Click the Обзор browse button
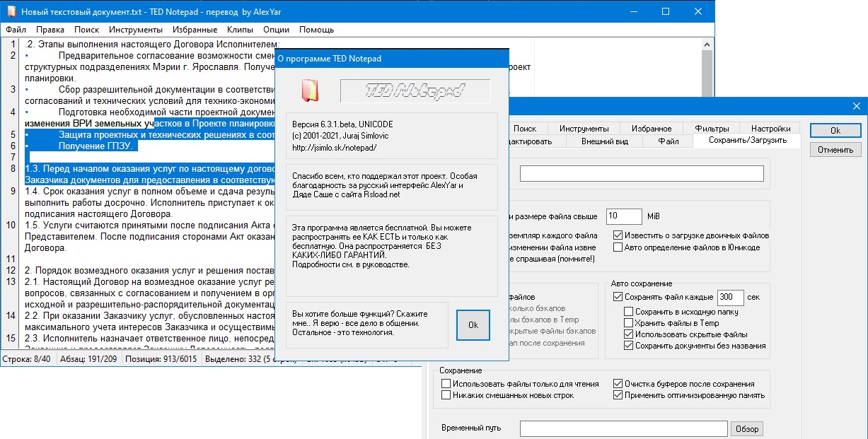The image size is (868, 439). [747, 429]
